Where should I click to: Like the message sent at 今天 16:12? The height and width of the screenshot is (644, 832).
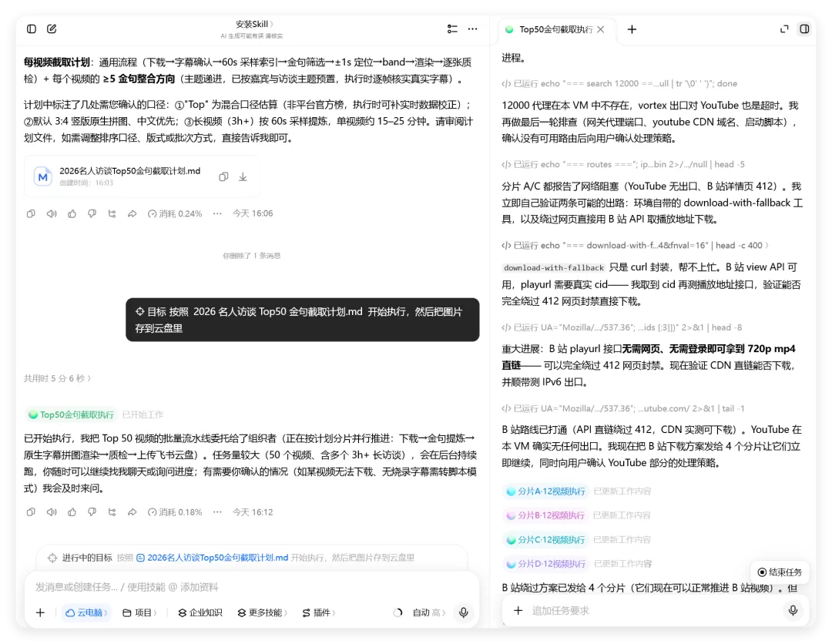pos(72,512)
